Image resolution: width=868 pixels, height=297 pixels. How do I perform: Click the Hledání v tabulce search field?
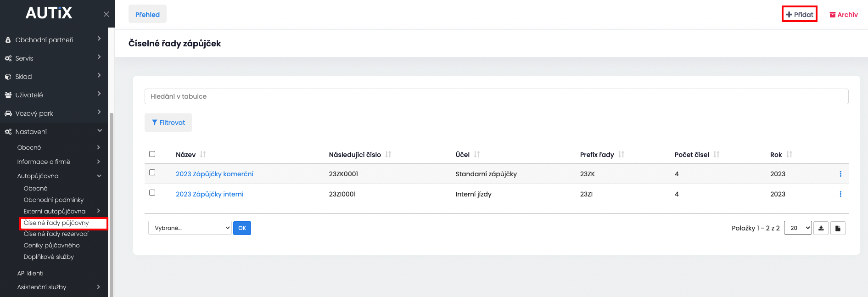(496, 96)
